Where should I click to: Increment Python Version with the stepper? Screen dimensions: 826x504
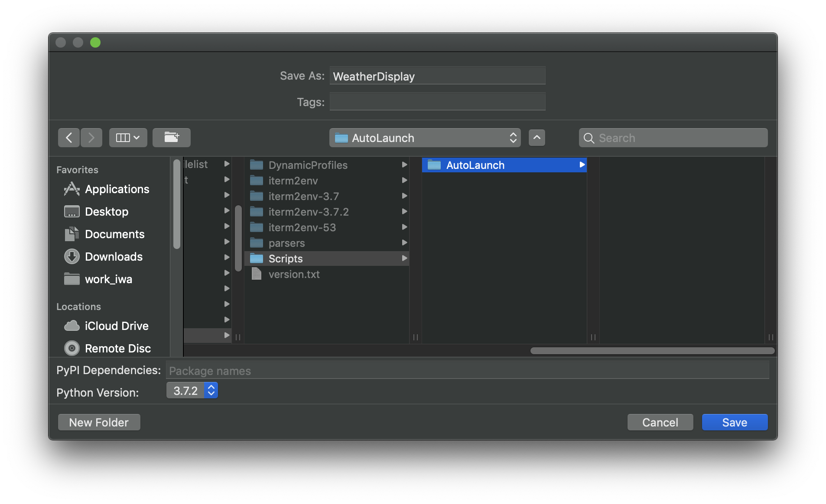211,387
